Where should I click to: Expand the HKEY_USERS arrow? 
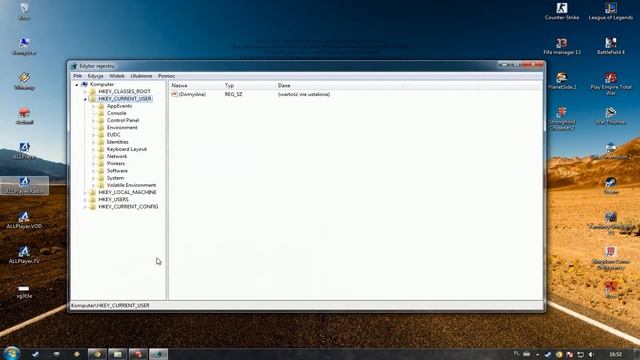click(x=85, y=200)
